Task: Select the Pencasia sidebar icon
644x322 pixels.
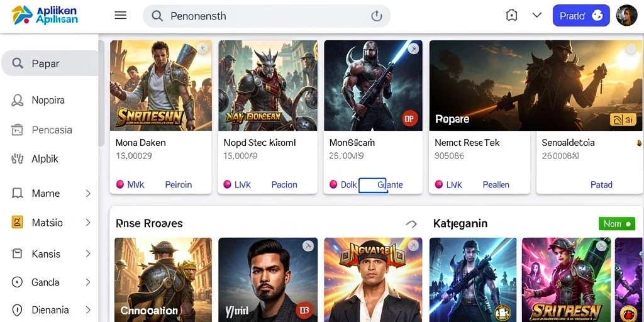Action: coord(17,130)
